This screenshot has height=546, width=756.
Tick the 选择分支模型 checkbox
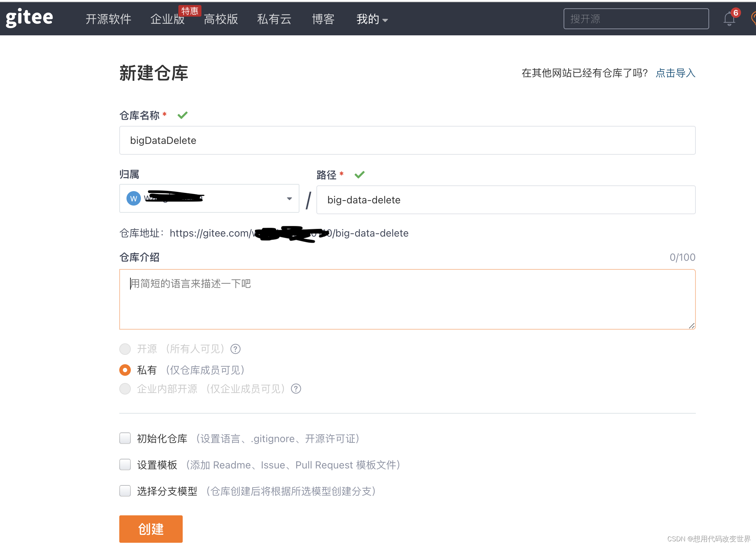point(125,491)
